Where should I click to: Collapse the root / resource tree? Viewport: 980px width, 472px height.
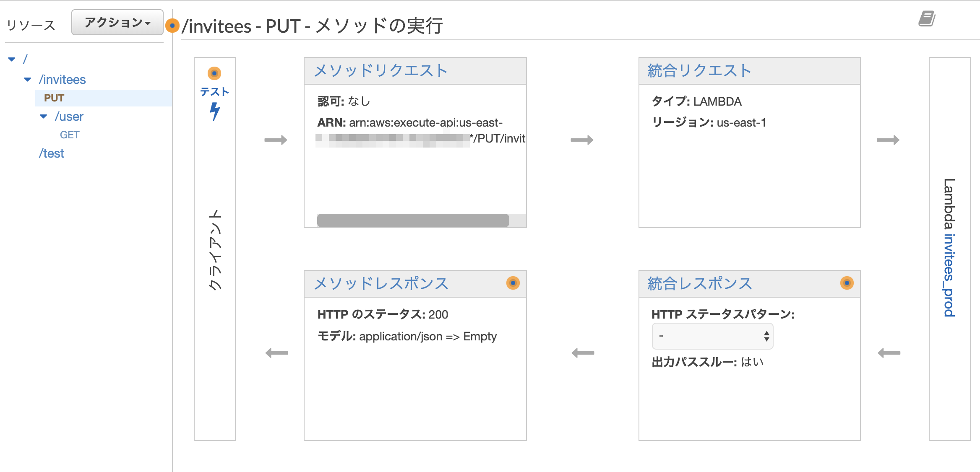click(x=12, y=60)
